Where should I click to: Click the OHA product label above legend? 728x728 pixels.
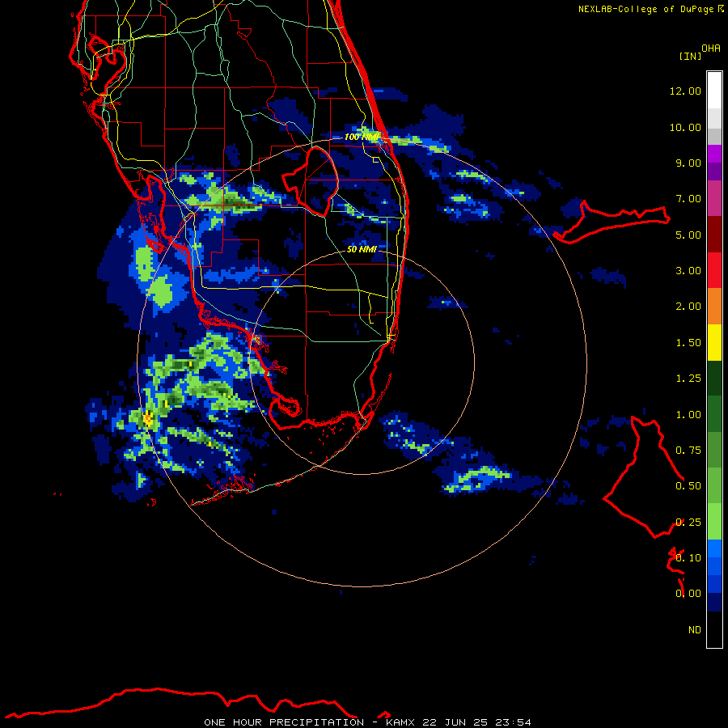[x=711, y=49]
